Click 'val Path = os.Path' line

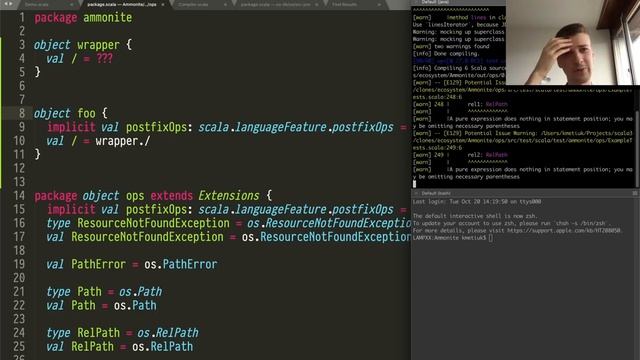click(x=101, y=306)
